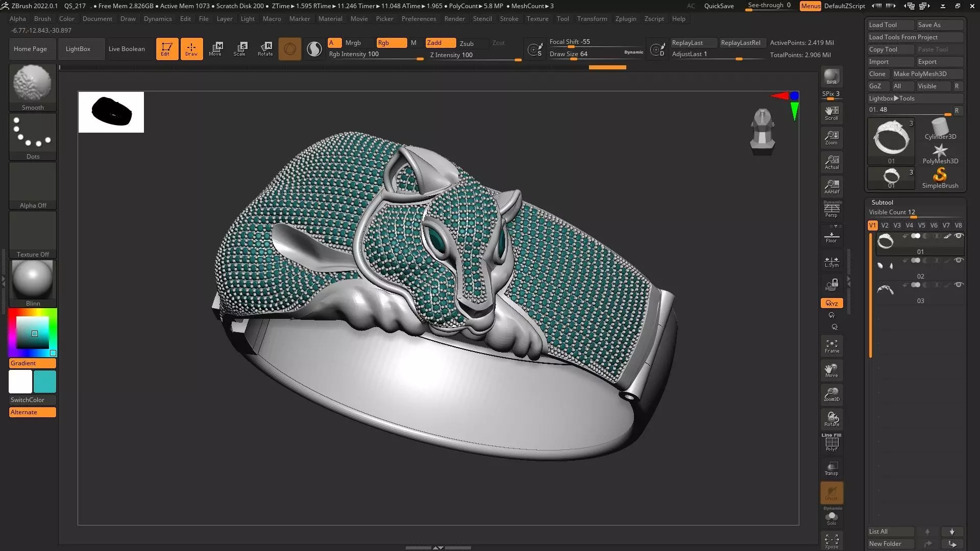
Task: Collapse the Subtool panel header
Action: 882,203
